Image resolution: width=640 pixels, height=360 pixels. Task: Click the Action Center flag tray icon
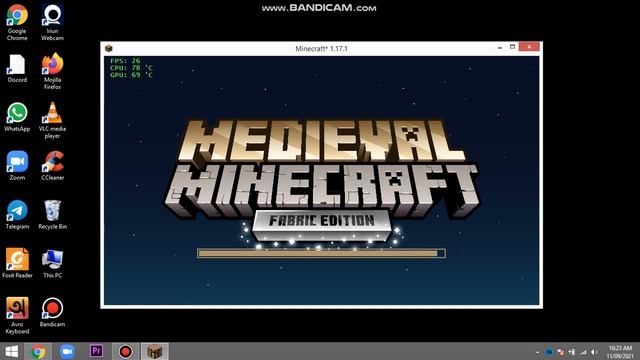561,352
